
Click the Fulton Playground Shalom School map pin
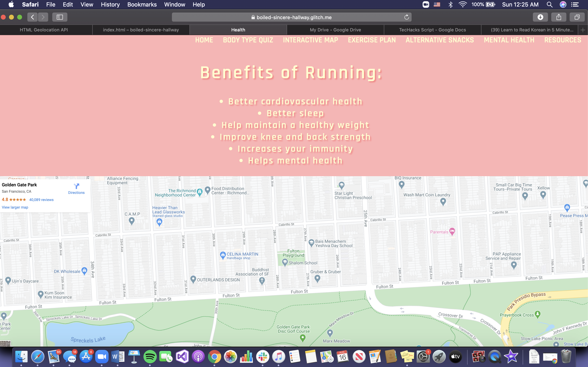coord(285,262)
